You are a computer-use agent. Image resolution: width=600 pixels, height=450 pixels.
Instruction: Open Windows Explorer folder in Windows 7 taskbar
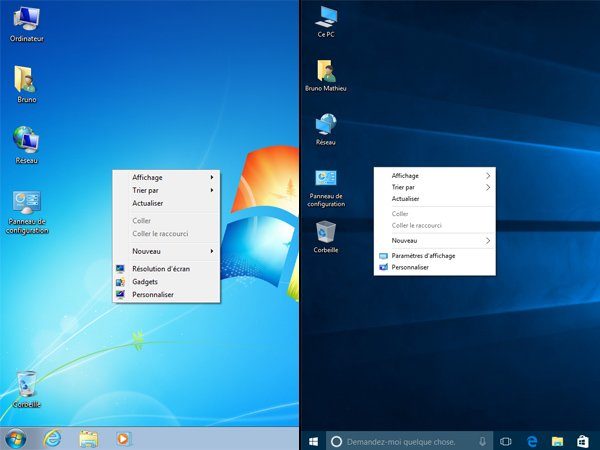coord(88,439)
